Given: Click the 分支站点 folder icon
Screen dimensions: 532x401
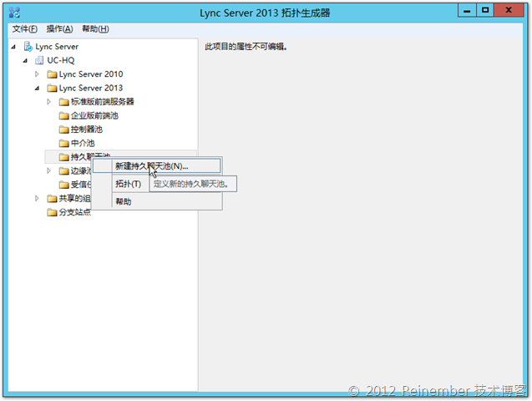Looking at the screenshot, I should [x=52, y=212].
